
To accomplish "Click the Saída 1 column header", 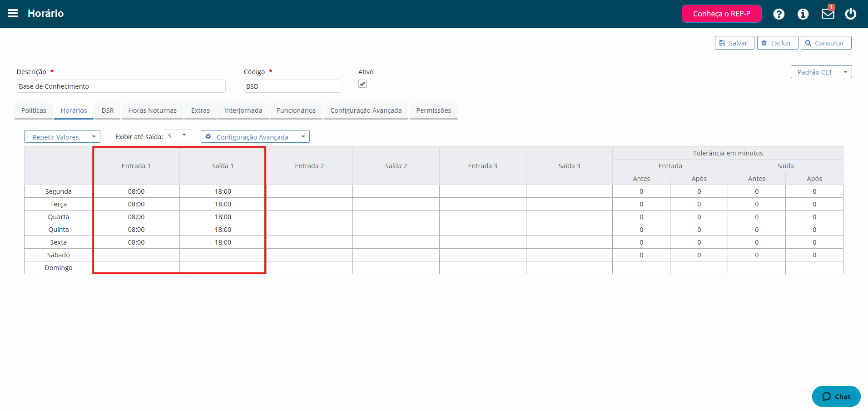I will 223,166.
